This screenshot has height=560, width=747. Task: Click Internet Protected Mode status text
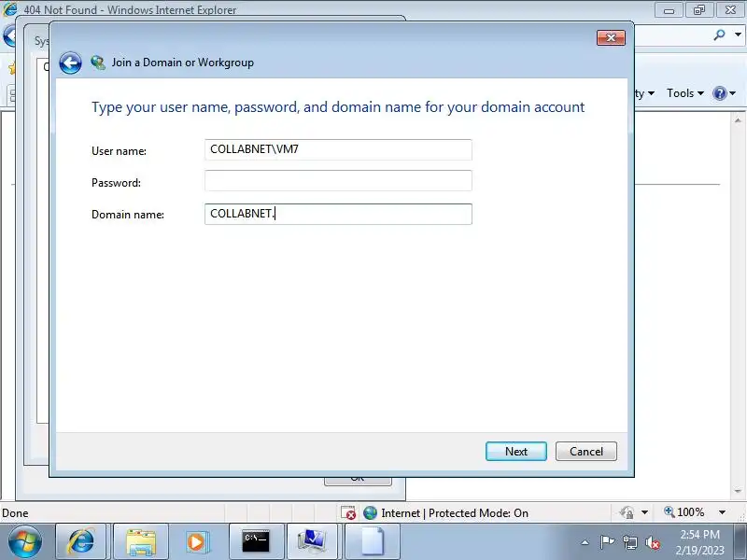tap(455, 512)
